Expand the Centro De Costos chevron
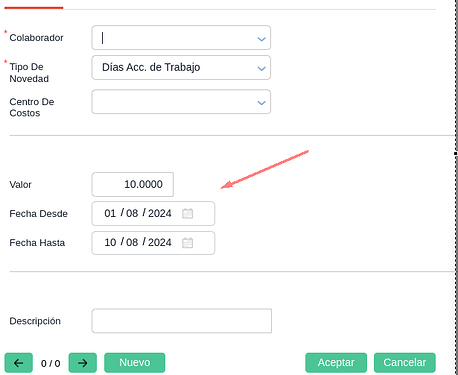This screenshot has height=375, width=458. (x=262, y=103)
